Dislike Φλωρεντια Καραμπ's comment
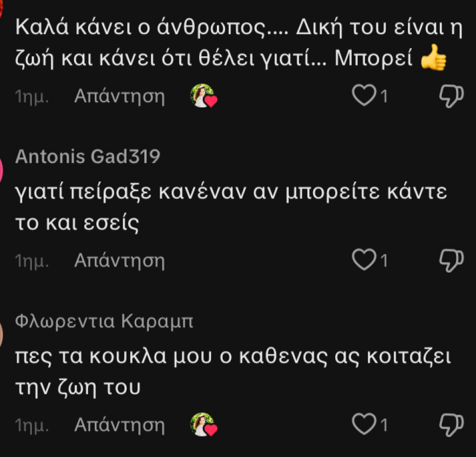 pyautogui.click(x=452, y=425)
